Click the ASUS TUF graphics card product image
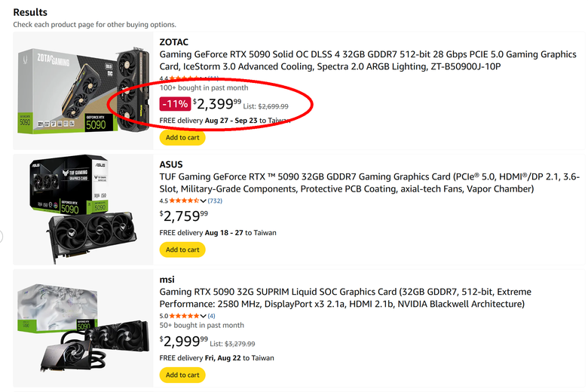Image resolution: width=588 pixels, height=392 pixels. [83, 209]
